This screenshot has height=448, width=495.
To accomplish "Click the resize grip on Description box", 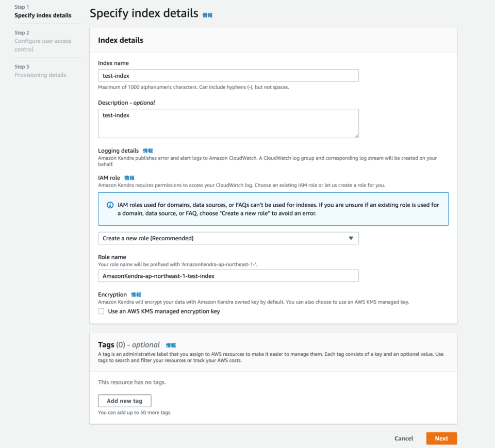I will pyautogui.click(x=356, y=136).
